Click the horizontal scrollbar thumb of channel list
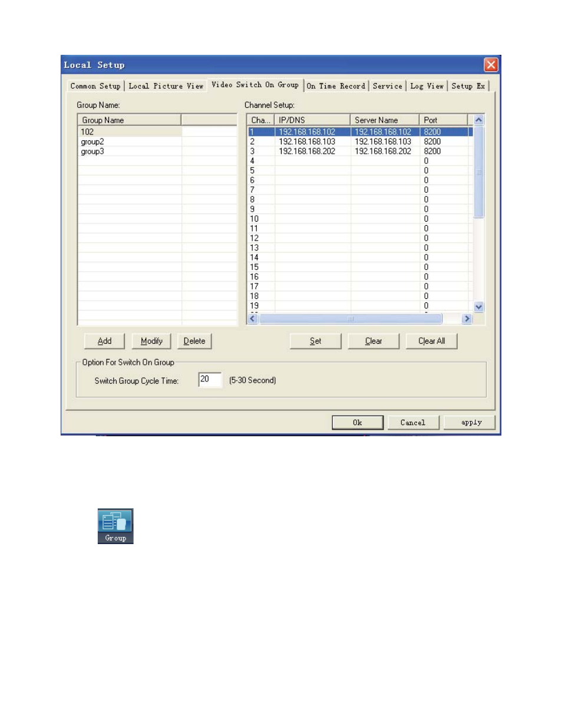This screenshot has height=728, width=562. pyautogui.click(x=351, y=319)
